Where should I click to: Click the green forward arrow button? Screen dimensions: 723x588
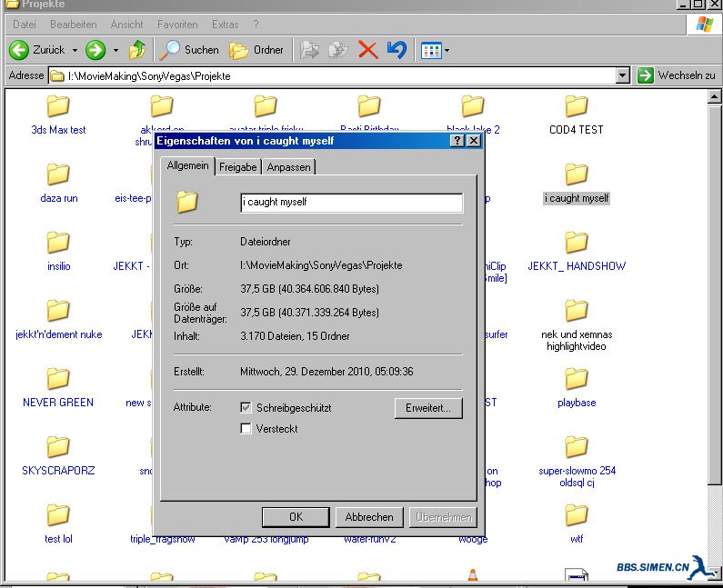[x=95, y=50]
